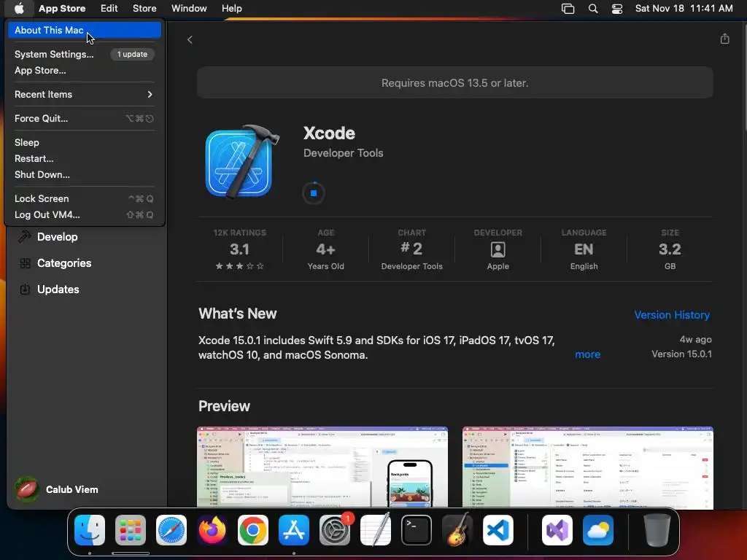Choose Force Quit… from Apple menu
Screen dimensions: 747x560
(85, 119)
